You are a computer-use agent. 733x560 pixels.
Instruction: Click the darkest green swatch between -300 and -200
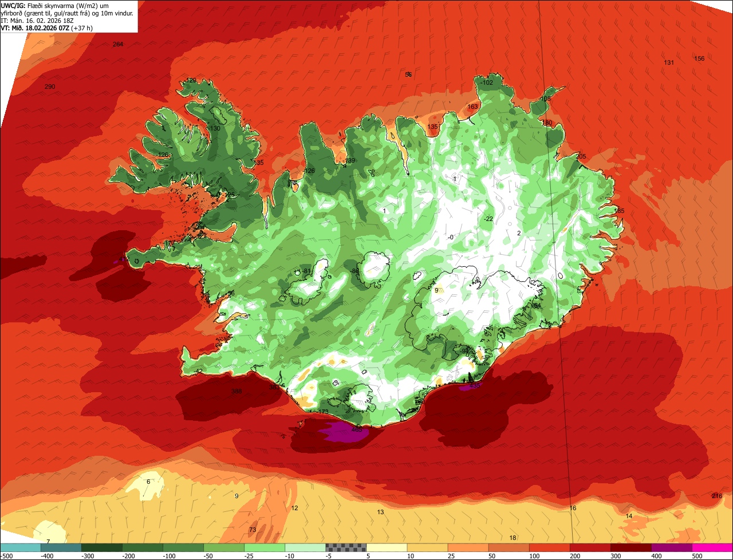(101, 547)
